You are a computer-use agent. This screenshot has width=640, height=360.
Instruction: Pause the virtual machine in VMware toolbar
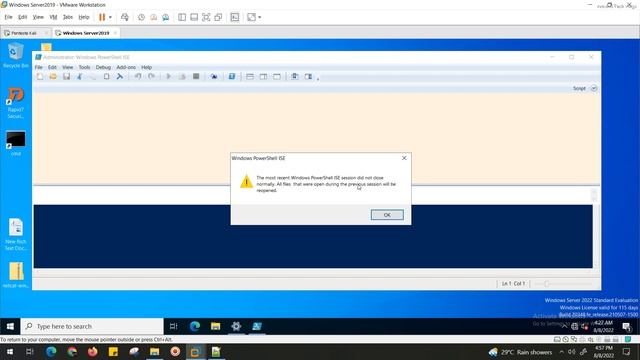102,17
